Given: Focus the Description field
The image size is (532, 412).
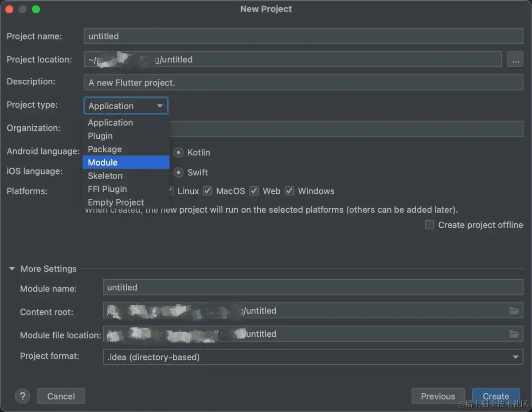Looking at the screenshot, I should point(304,83).
